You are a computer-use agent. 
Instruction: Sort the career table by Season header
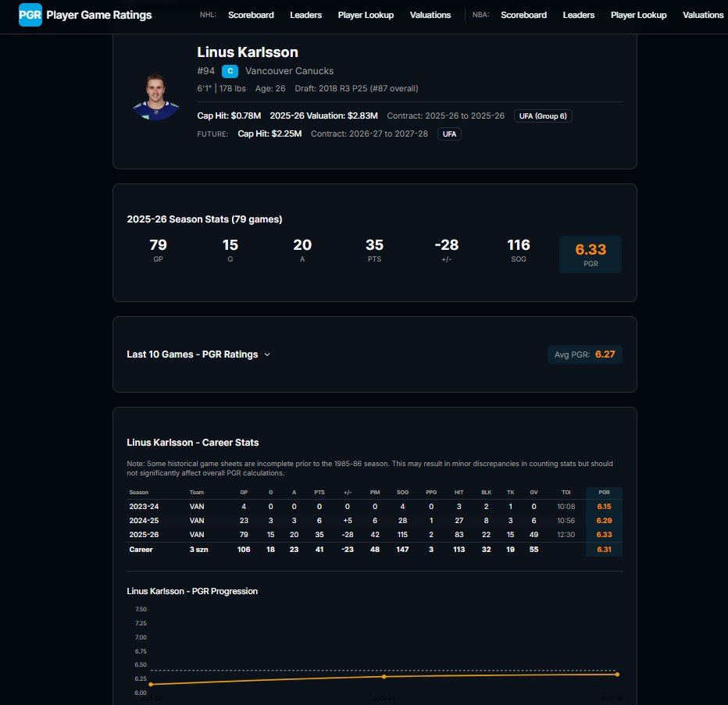click(x=139, y=493)
